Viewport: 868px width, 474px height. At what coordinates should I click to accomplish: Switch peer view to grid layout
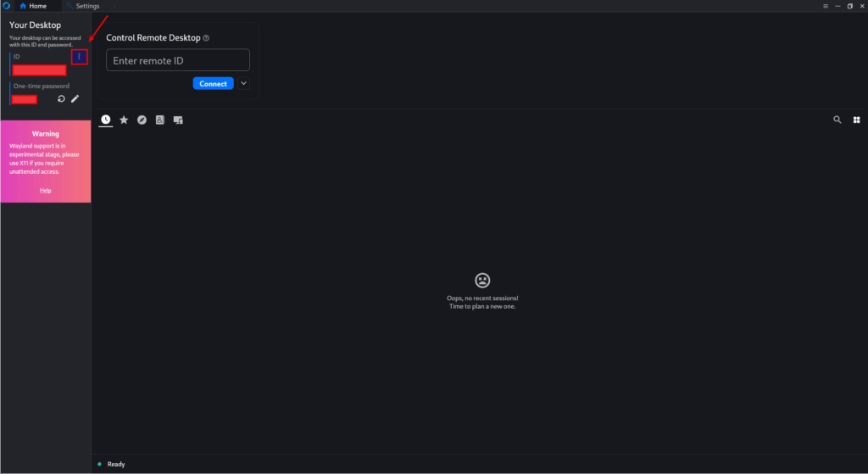pos(856,120)
